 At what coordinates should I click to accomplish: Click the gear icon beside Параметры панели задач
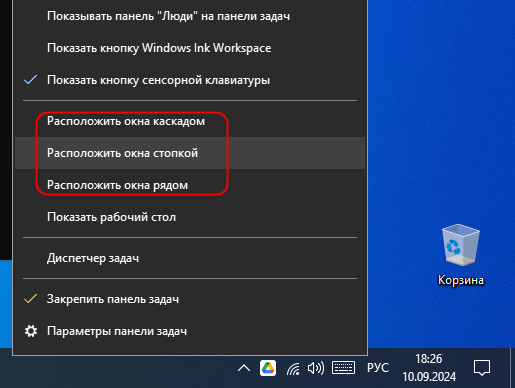click(x=31, y=331)
